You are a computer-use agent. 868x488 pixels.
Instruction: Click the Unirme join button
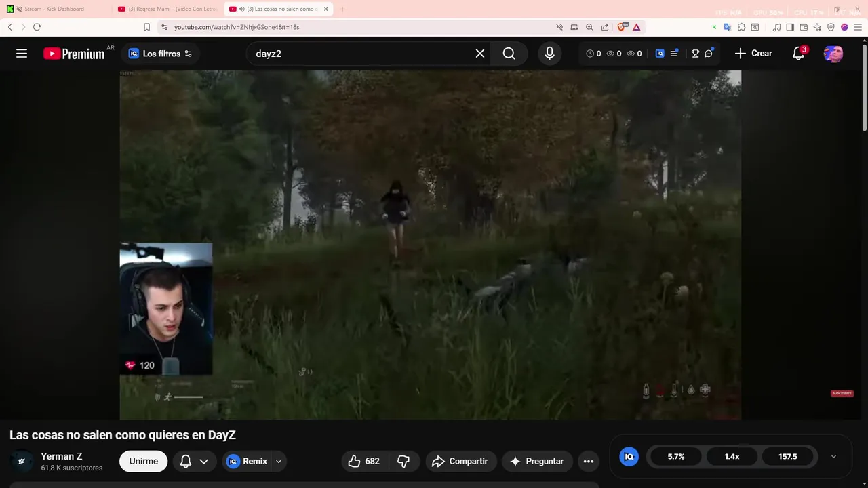tap(143, 461)
